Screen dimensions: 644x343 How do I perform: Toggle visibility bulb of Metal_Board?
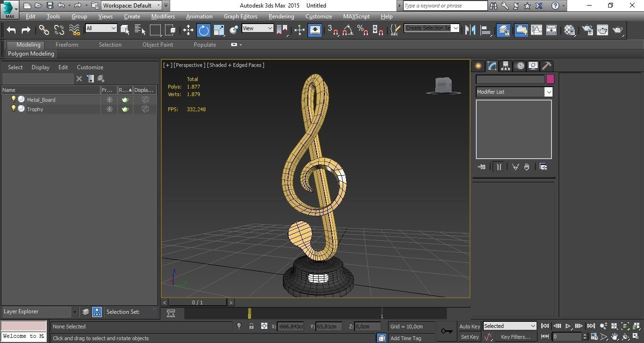[x=14, y=99]
